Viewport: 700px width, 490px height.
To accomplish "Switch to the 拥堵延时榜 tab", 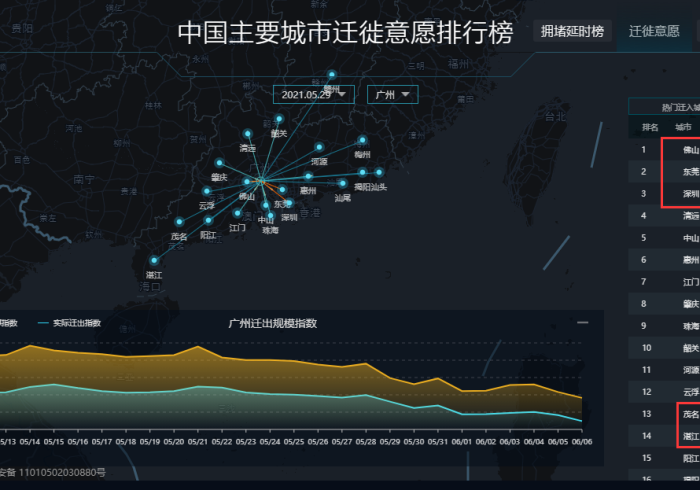I will coord(572,31).
